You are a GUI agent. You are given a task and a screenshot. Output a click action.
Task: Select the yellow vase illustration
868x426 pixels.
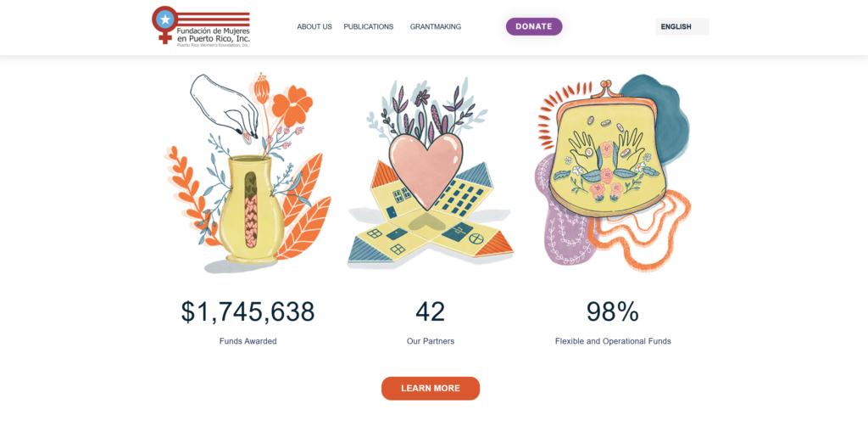(248, 171)
